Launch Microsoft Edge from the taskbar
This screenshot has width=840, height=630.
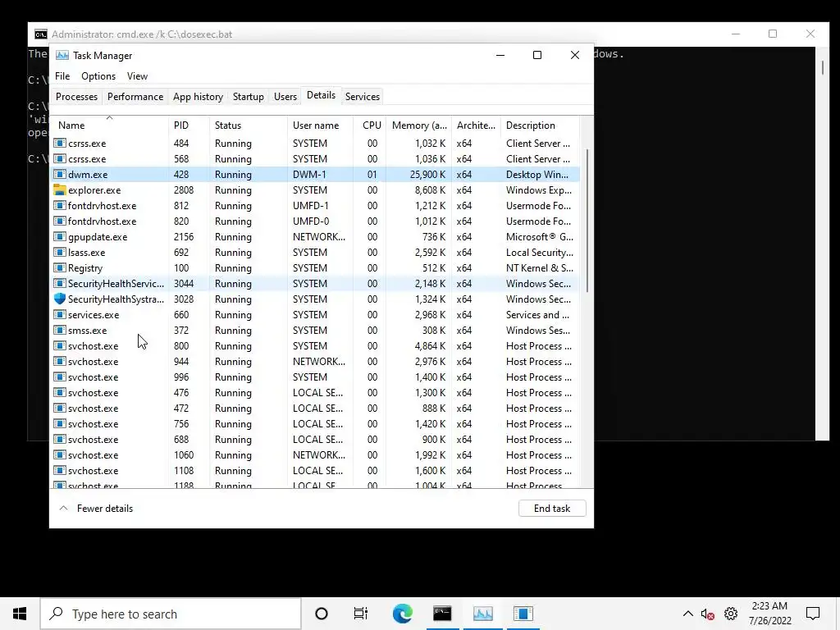click(x=402, y=614)
